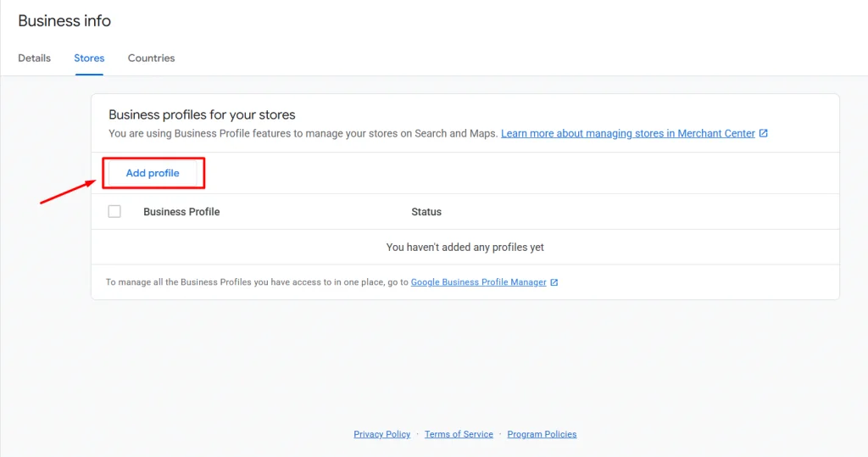Click the Business Profile column header
The height and width of the screenshot is (457, 868).
(x=181, y=212)
